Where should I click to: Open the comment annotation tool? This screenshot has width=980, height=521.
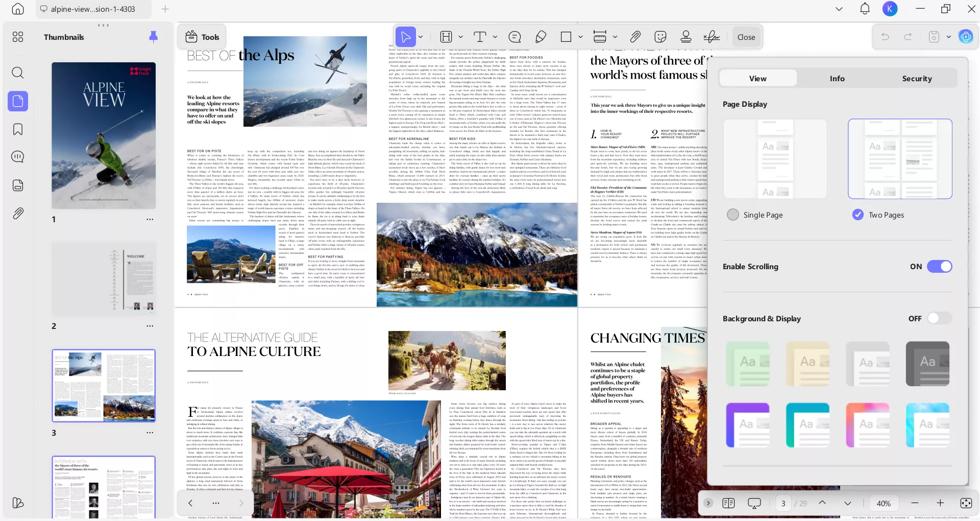pos(515,37)
